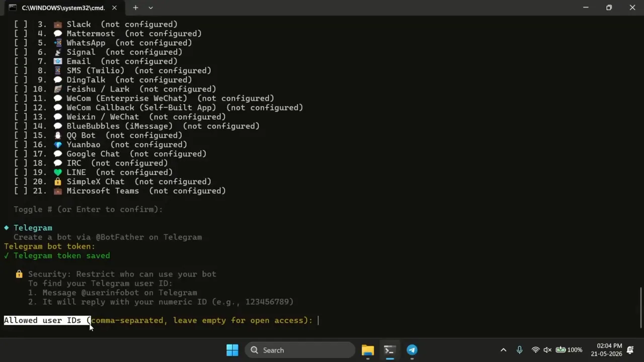644x362 pixels.
Task: Click the Terminal taskbar icon
Action: point(389,350)
